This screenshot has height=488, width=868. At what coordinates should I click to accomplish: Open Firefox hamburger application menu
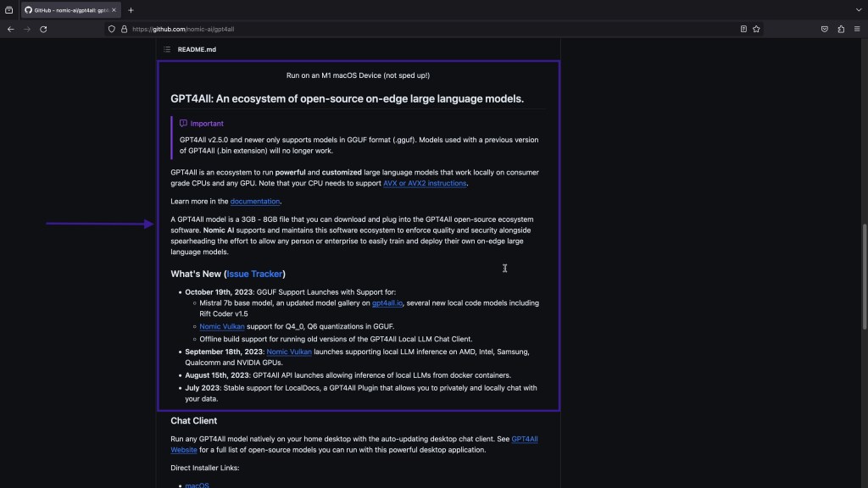pyautogui.click(x=857, y=29)
